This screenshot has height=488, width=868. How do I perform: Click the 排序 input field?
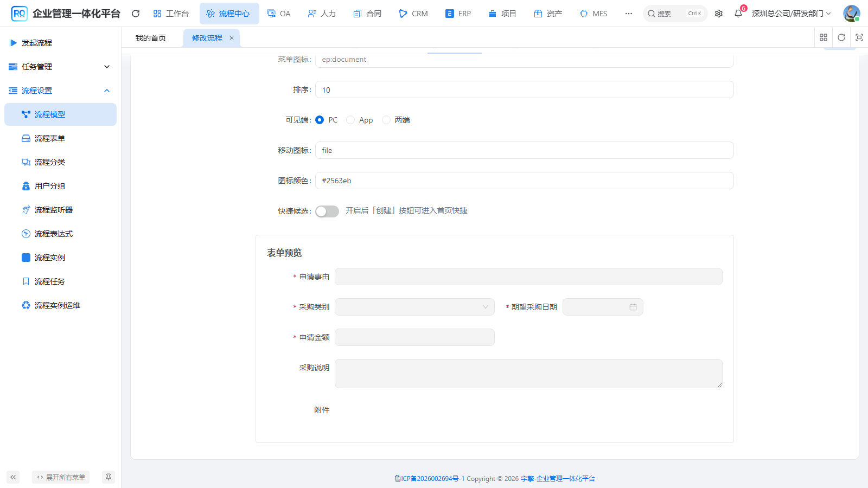point(525,89)
